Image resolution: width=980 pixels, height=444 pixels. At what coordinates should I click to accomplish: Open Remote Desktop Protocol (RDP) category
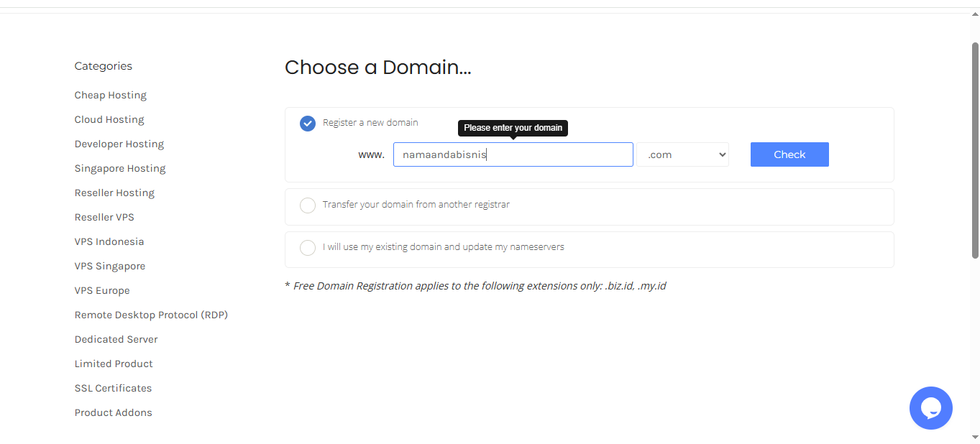click(151, 315)
